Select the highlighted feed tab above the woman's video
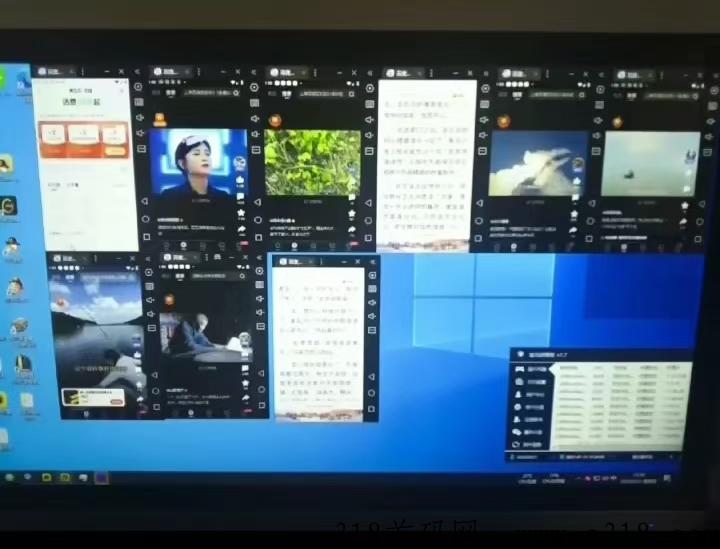 [x=170, y=93]
